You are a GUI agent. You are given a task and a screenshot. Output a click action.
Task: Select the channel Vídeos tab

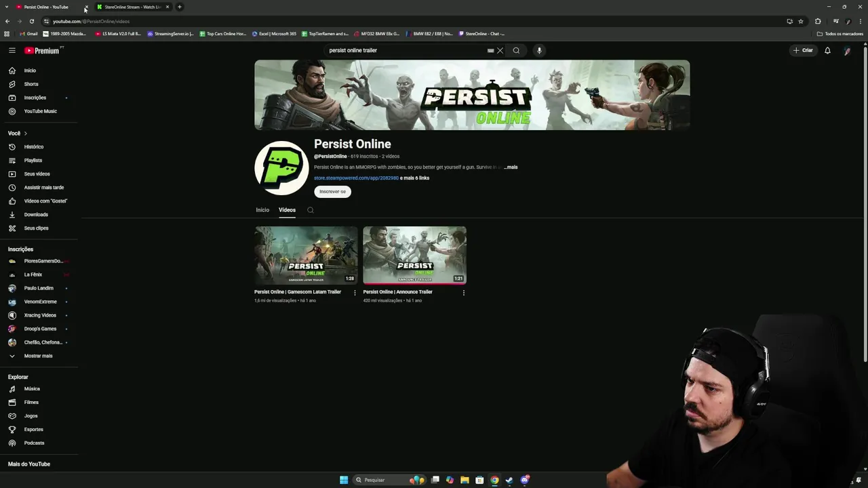[x=287, y=210]
